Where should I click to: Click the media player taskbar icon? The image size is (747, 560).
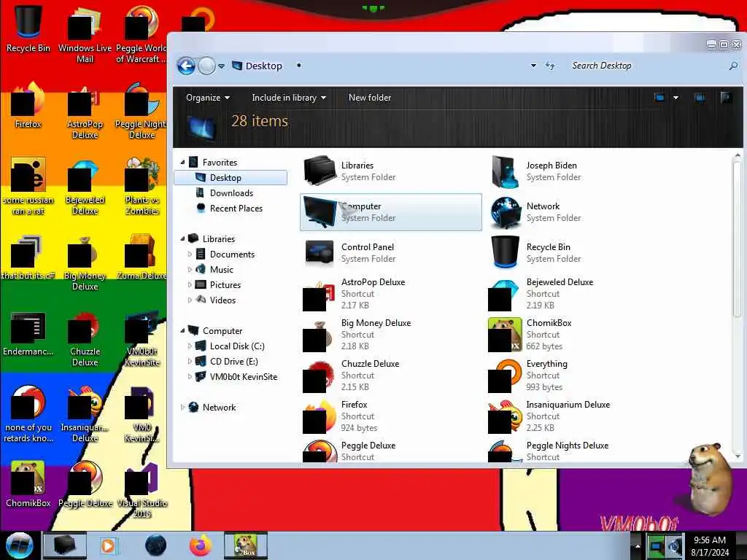(x=108, y=545)
